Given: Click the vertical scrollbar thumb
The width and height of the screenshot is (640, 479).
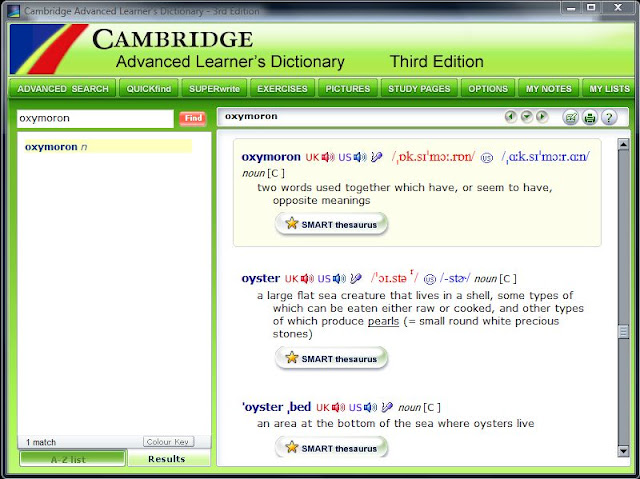Looking at the screenshot, I should click(623, 331).
